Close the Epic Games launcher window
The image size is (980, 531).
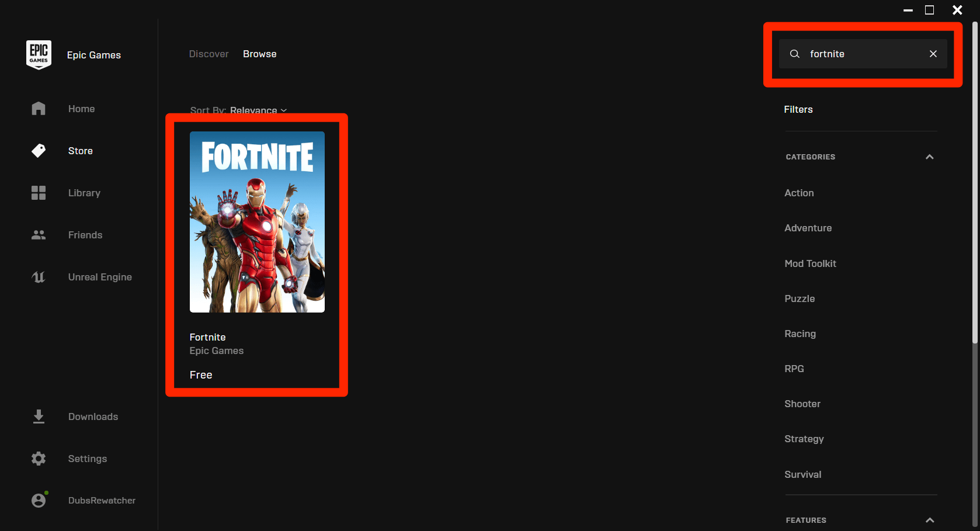[958, 10]
